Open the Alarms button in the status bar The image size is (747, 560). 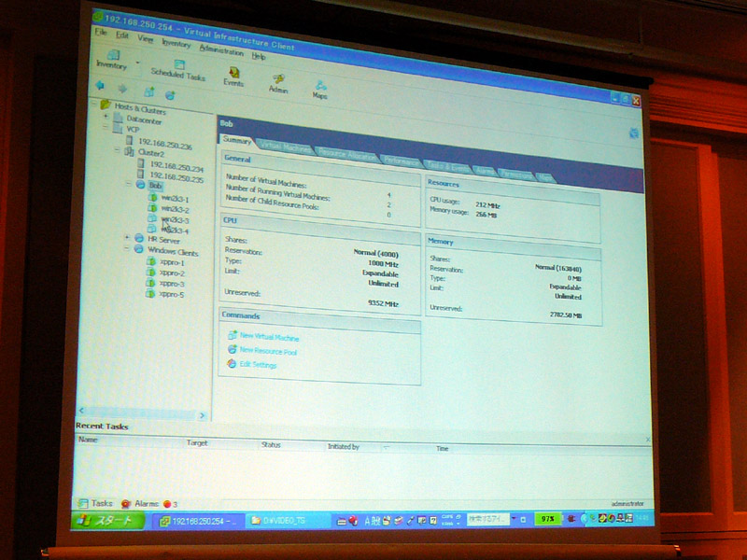[140, 503]
